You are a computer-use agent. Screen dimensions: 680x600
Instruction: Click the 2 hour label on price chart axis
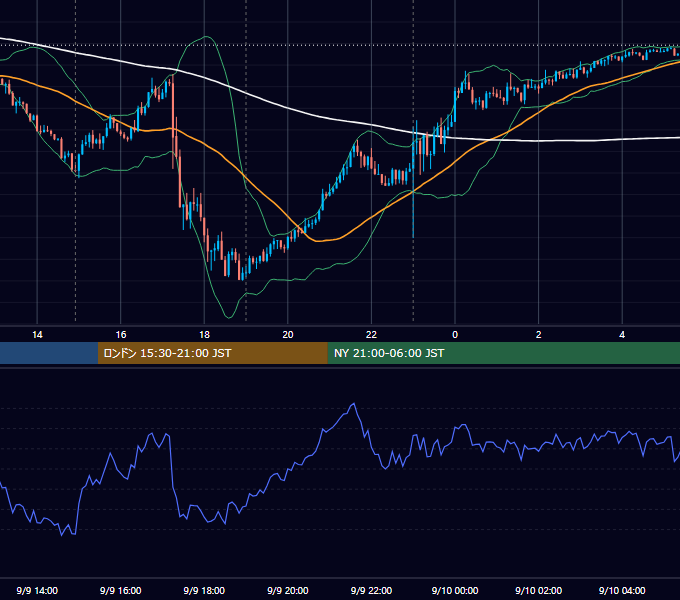click(x=539, y=335)
